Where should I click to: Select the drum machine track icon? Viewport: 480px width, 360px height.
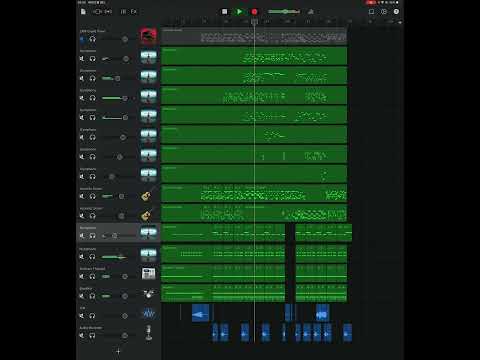[x=149, y=274]
